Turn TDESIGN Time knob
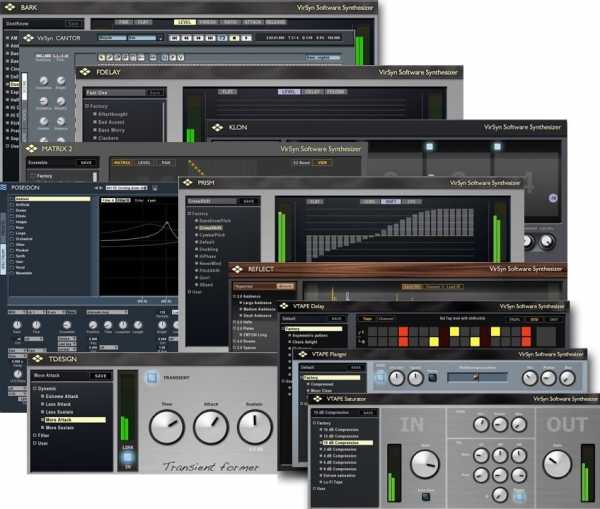The width and height of the screenshot is (600, 509). (x=166, y=427)
